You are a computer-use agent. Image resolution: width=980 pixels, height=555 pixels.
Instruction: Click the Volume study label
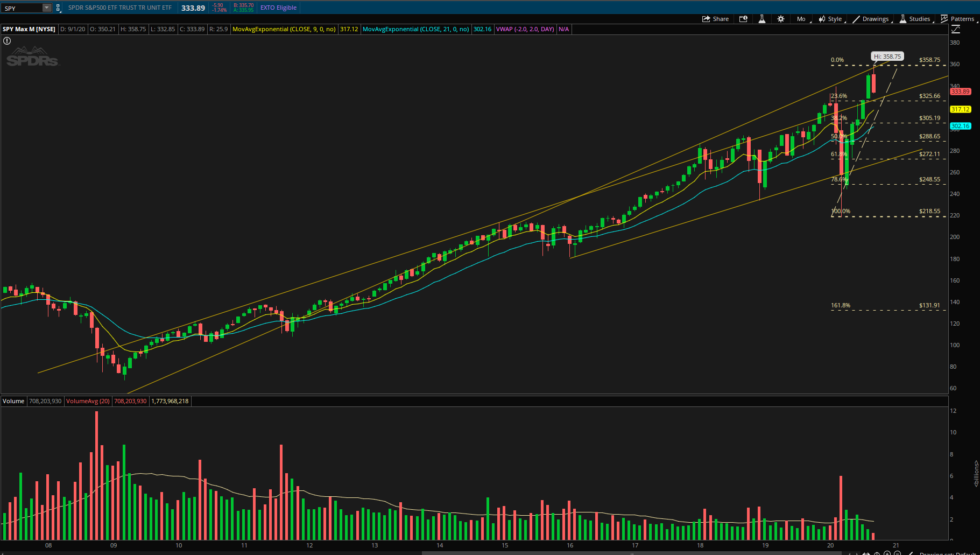click(13, 401)
